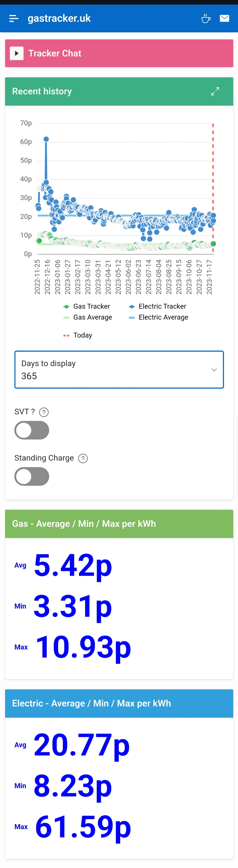Open the hamburger navigation menu
Viewport: 238px width, 868px height.
tap(14, 19)
